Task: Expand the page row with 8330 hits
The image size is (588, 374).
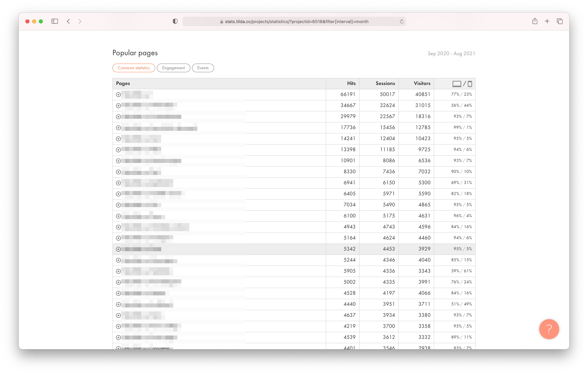Action: point(118,172)
